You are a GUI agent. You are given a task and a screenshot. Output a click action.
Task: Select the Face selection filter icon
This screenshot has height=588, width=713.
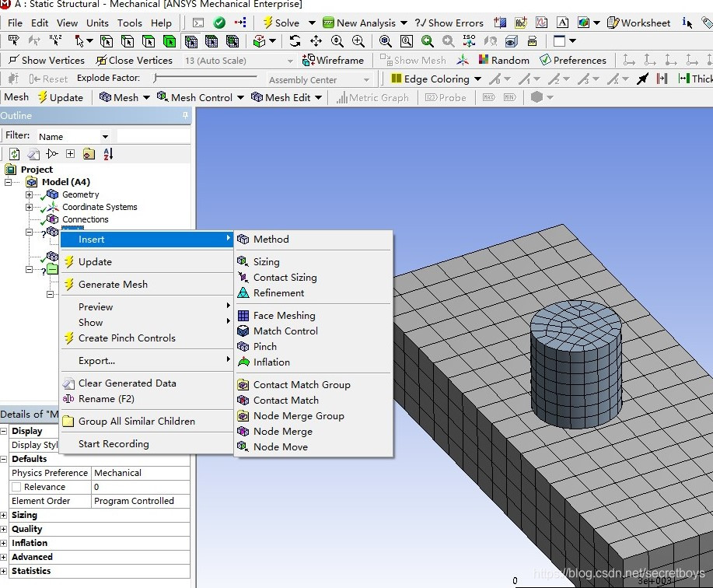pyautogui.click(x=149, y=41)
